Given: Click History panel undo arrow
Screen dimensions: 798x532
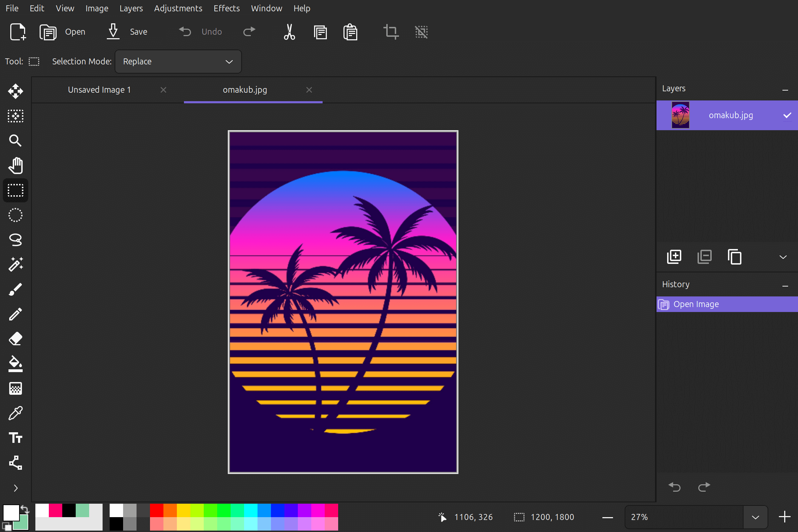Looking at the screenshot, I should [675, 487].
